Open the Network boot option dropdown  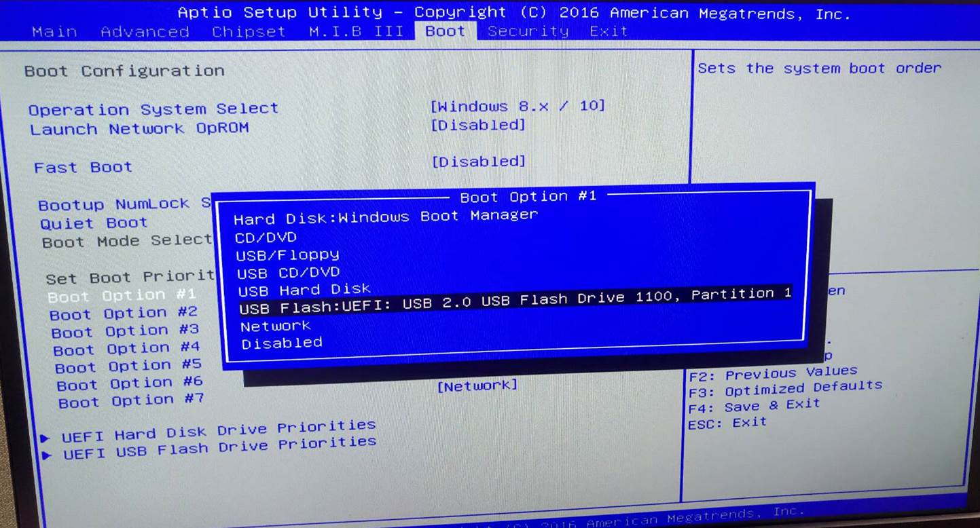477,385
